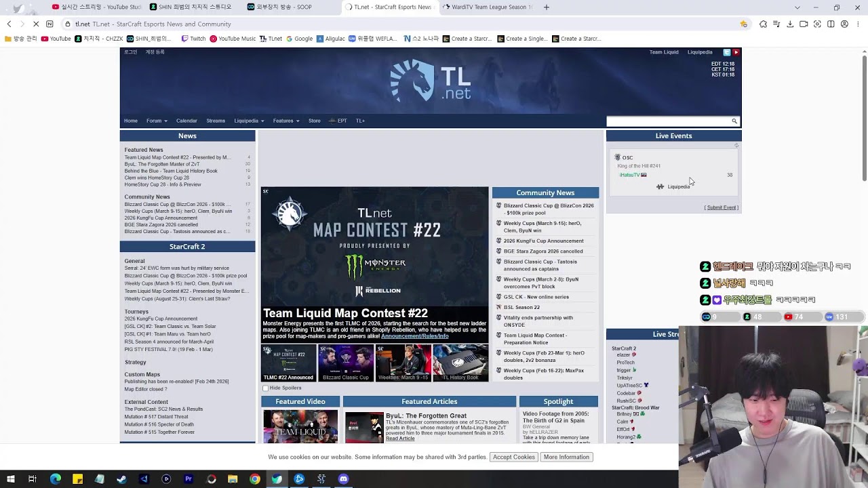Select the TL History Book thumbnail
Viewport: 868px width, 488px height.
[460, 363]
